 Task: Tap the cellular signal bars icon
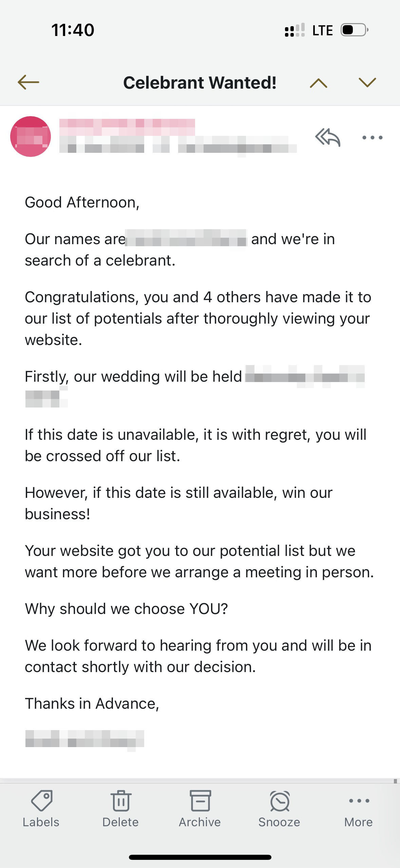pyautogui.click(x=294, y=30)
